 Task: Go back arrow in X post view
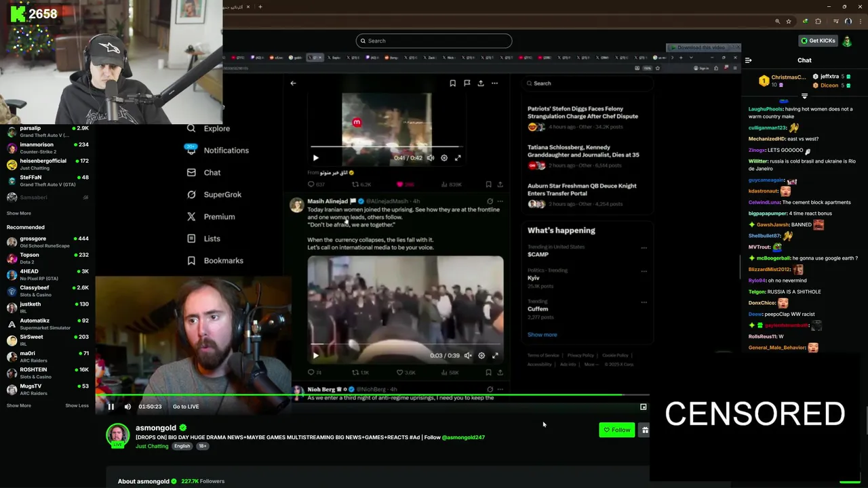coord(293,83)
